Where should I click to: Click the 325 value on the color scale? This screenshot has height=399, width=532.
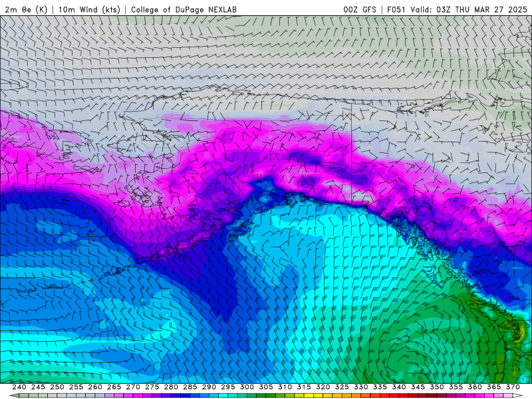(342, 387)
